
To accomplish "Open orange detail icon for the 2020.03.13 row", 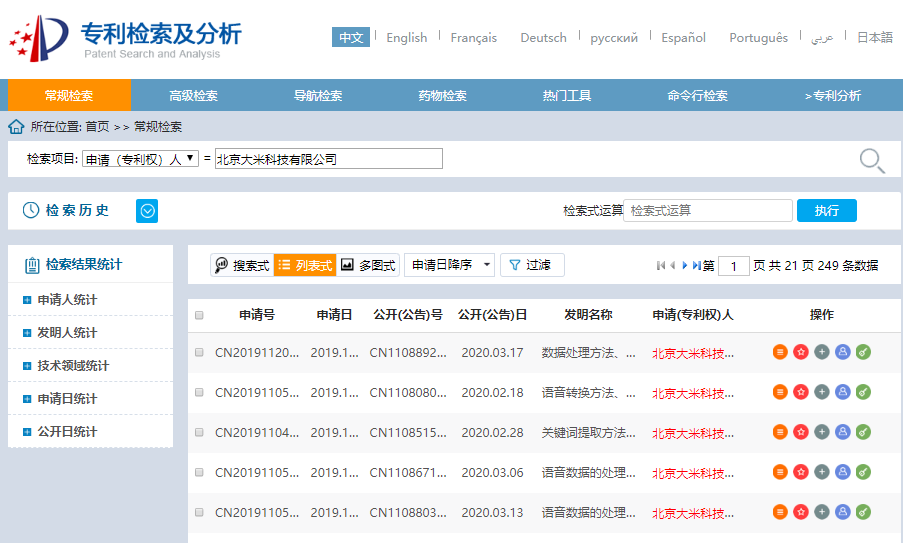I will pyautogui.click(x=780, y=512).
